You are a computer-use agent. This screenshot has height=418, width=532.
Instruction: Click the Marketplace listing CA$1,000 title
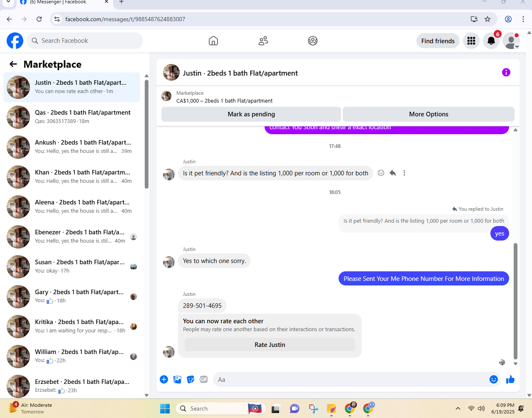coord(225,101)
